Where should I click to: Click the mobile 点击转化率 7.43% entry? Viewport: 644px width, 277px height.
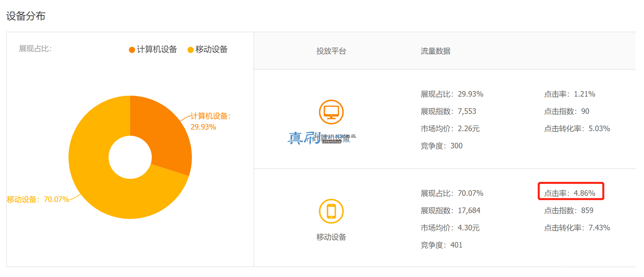(x=577, y=228)
